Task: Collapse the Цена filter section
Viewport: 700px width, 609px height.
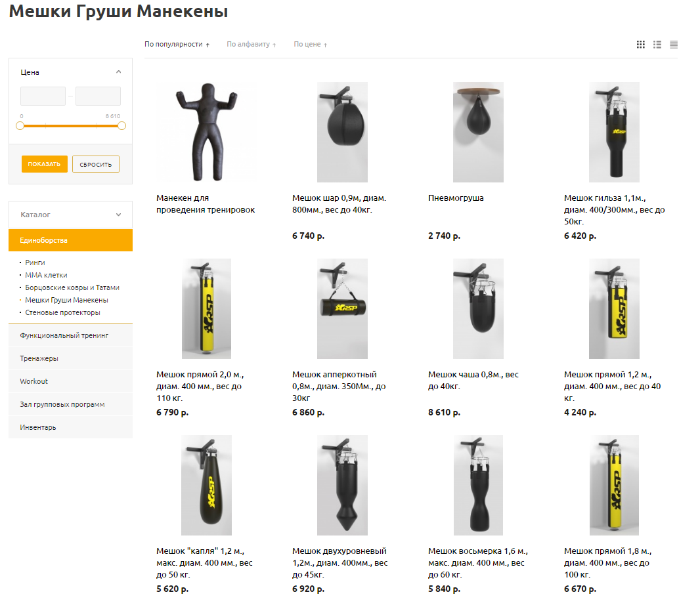Action: click(x=118, y=72)
